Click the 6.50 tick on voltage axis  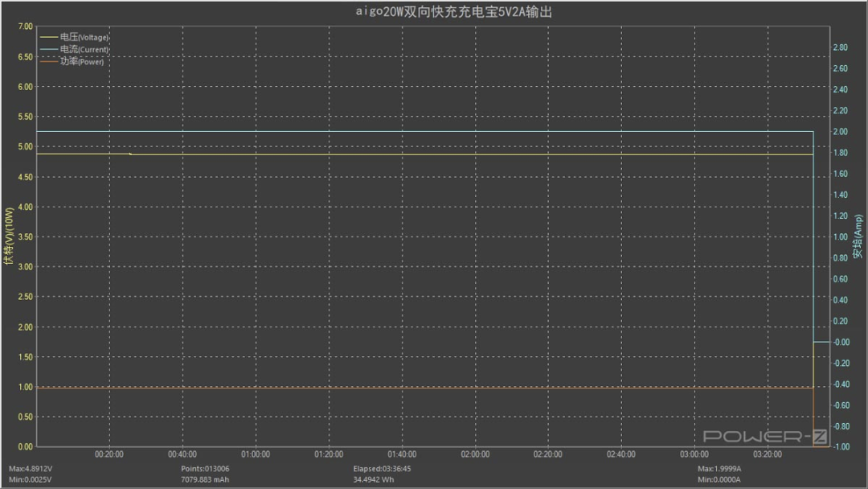pyautogui.click(x=26, y=56)
